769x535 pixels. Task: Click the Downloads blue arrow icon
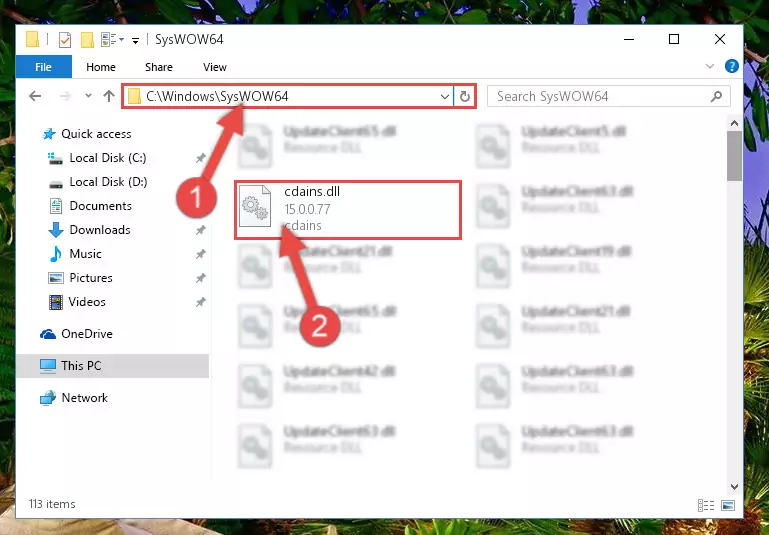(55, 230)
